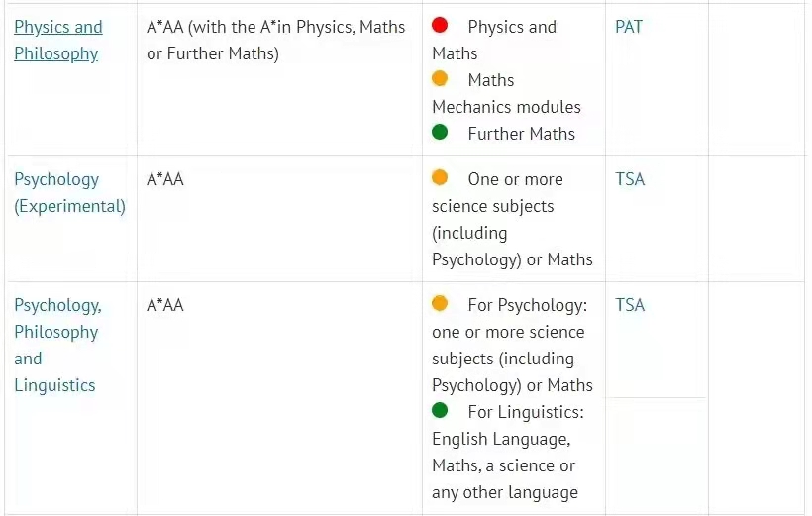Click the A*AA Physics, Maths requirement text
This screenshot has height=516, width=812.
(275, 40)
